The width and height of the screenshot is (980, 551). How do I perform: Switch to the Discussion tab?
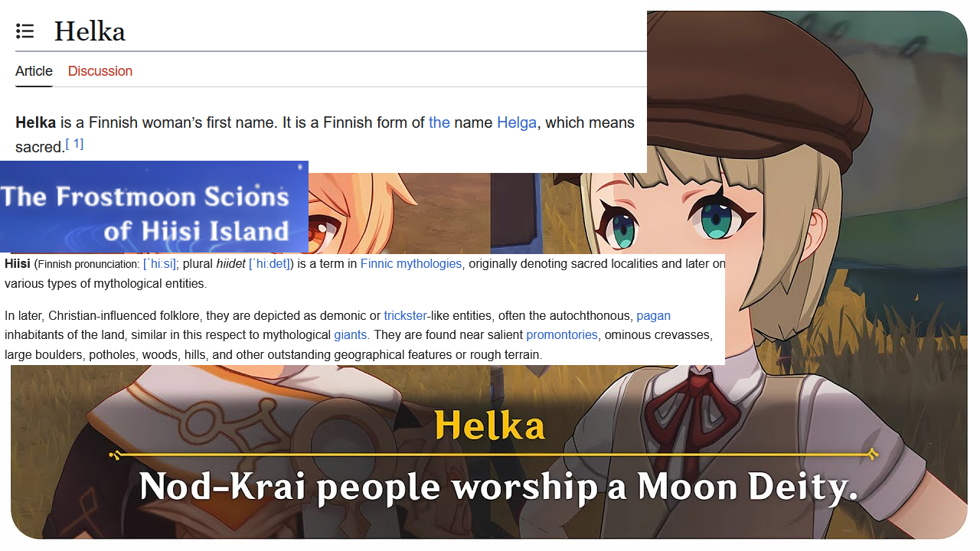[100, 71]
